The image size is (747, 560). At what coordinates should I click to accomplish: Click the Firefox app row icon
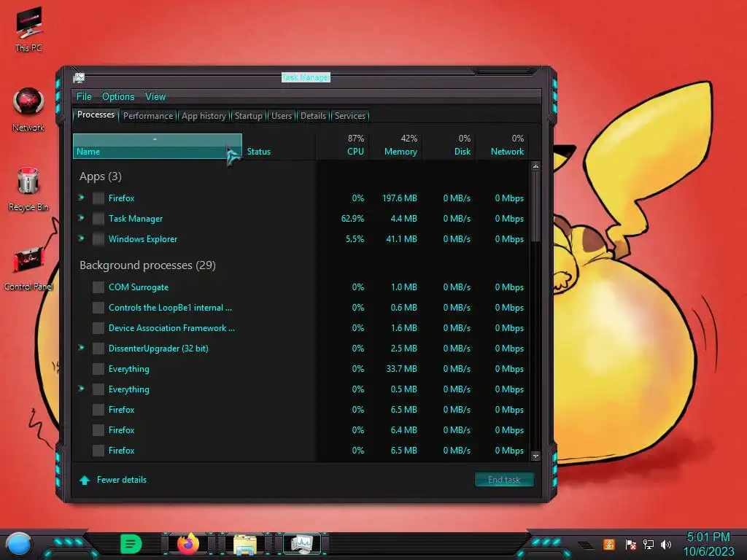click(98, 198)
